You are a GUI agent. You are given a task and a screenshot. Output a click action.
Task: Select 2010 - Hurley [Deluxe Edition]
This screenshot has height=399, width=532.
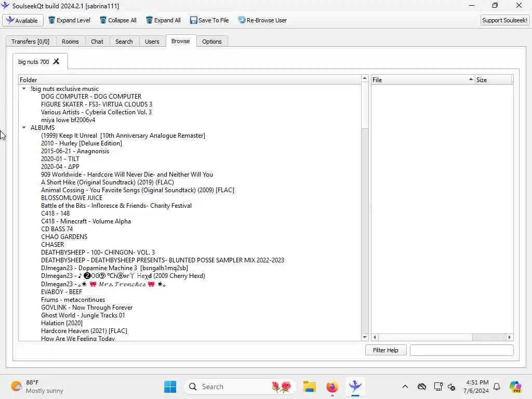tap(82, 143)
